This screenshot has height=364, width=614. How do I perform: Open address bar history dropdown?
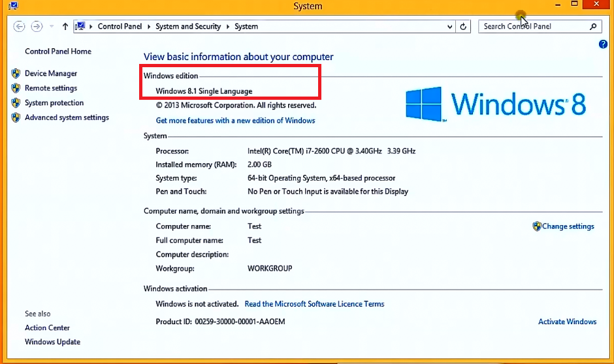(x=449, y=27)
